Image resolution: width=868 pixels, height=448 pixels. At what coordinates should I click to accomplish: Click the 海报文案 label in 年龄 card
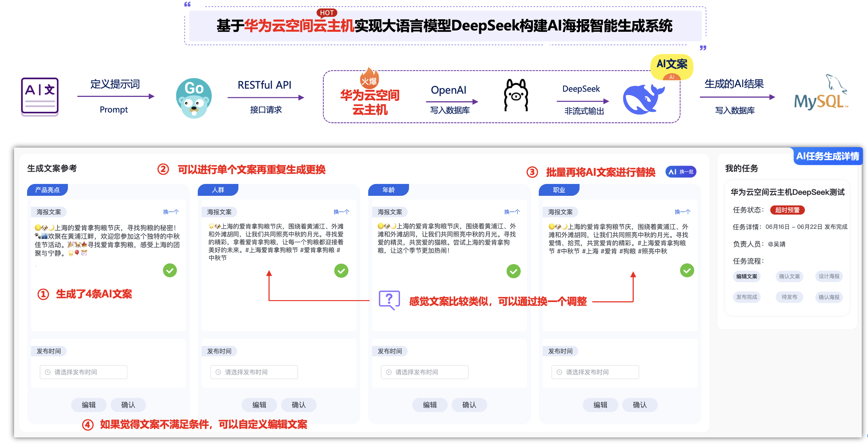[390, 212]
